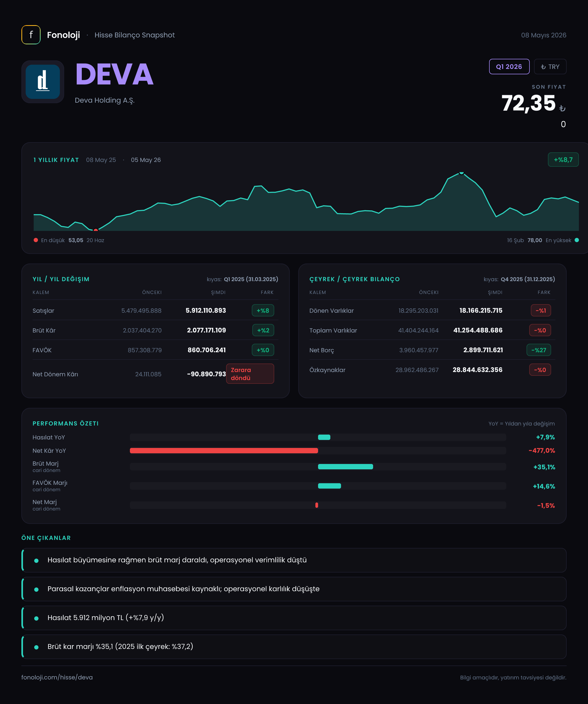588x704 pixels.
Task: Click the 'PERFORMANS ÖZETİ' heading
Action: (x=66, y=423)
